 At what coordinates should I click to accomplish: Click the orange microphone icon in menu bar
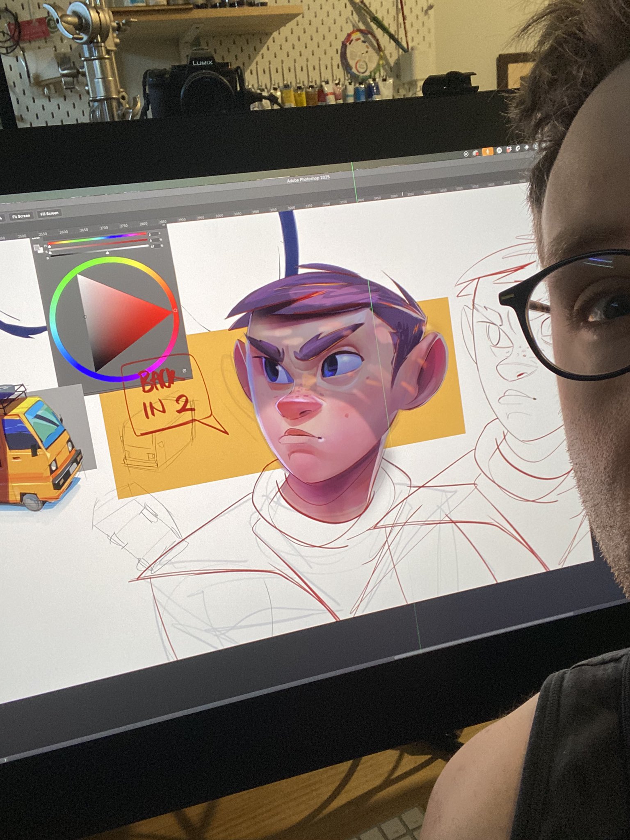pyautogui.click(x=488, y=151)
